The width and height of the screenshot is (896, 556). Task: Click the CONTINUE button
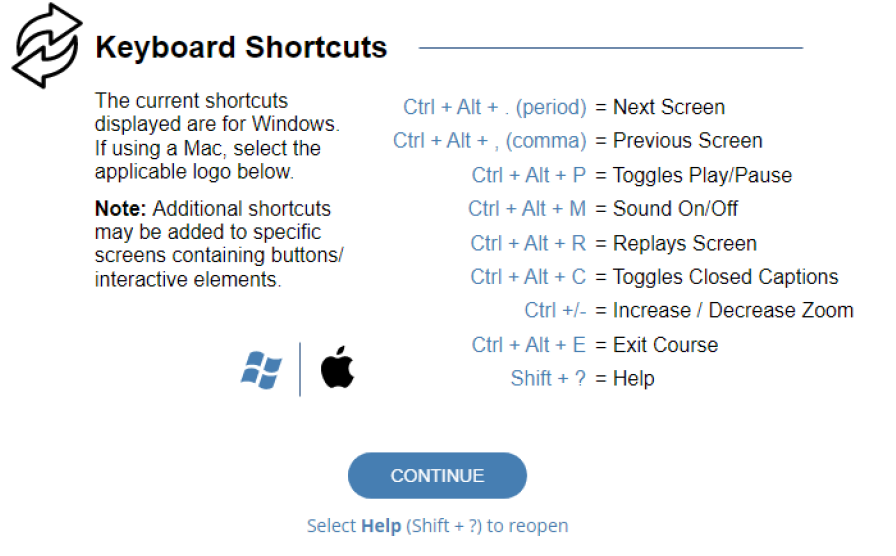pos(437,475)
